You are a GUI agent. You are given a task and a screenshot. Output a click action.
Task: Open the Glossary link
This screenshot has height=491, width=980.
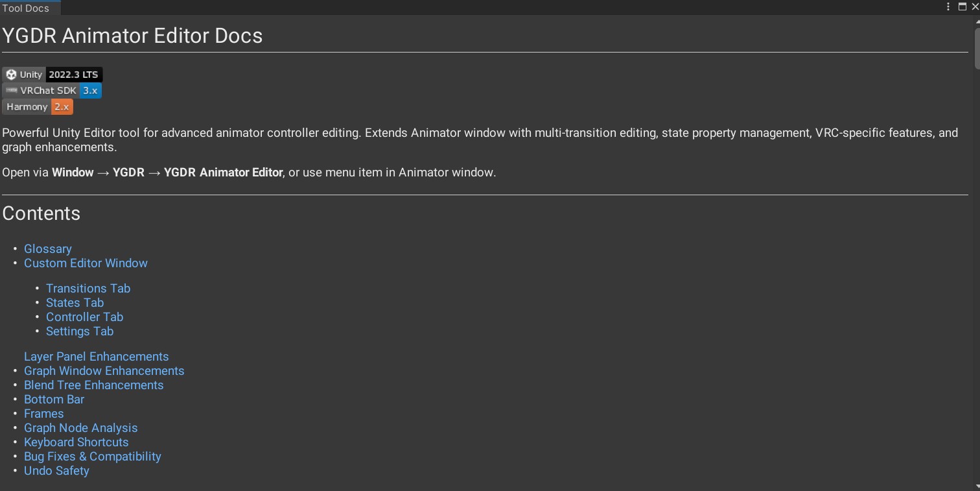[x=48, y=249]
